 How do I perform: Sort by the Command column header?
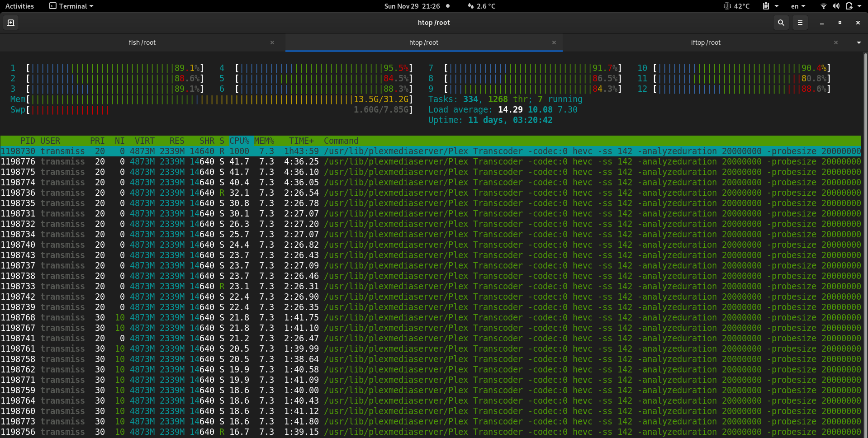[341, 141]
